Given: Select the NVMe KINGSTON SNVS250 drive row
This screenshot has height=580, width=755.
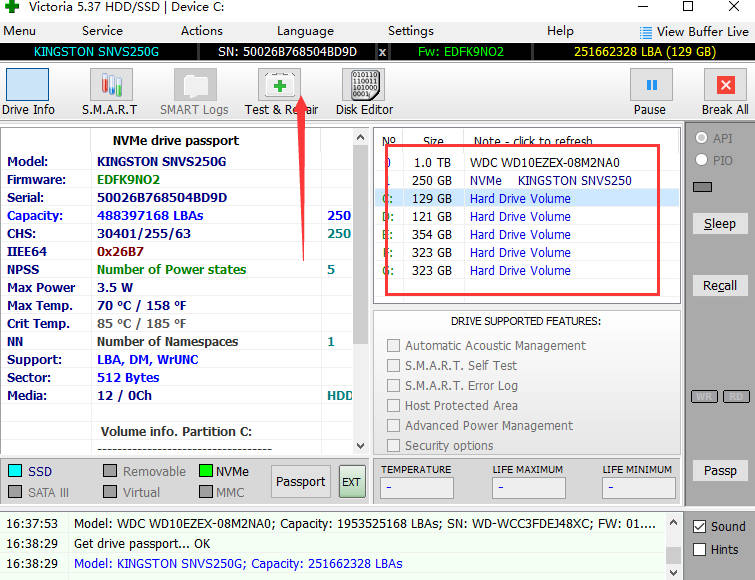Looking at the screenshot, I should click(x=527, y=180).
